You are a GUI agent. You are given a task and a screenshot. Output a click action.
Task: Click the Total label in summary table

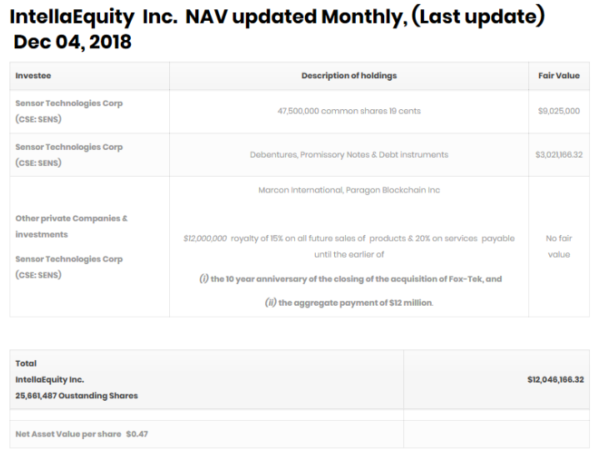pyautogui.click(x=27, y=363)
